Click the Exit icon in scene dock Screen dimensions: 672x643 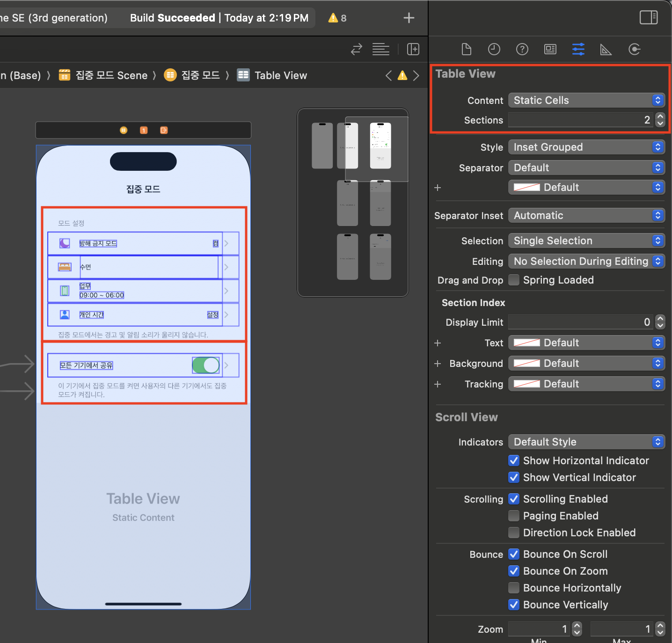point(164,130)
